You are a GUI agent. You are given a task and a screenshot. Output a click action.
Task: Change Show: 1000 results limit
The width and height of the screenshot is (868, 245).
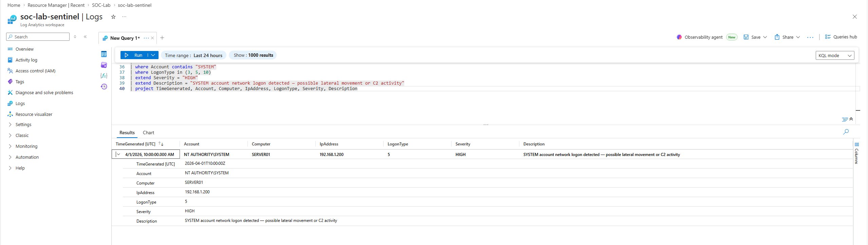pos(253,55)
